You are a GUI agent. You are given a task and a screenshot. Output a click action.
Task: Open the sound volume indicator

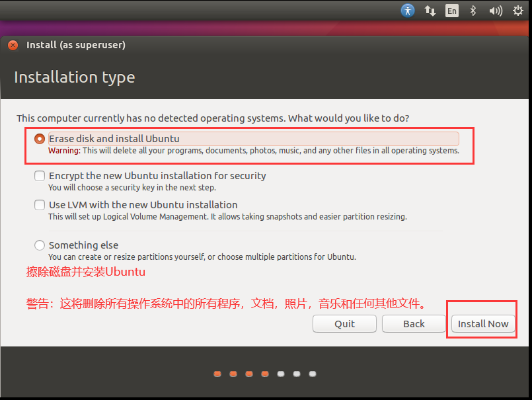click(496, 11)
